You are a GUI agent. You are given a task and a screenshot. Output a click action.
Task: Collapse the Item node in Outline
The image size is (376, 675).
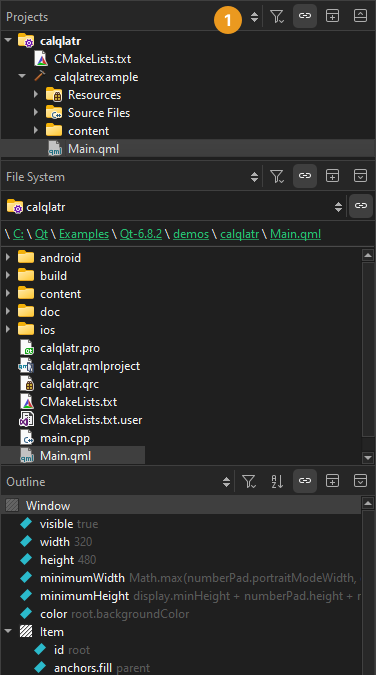[x=8, y=632]
